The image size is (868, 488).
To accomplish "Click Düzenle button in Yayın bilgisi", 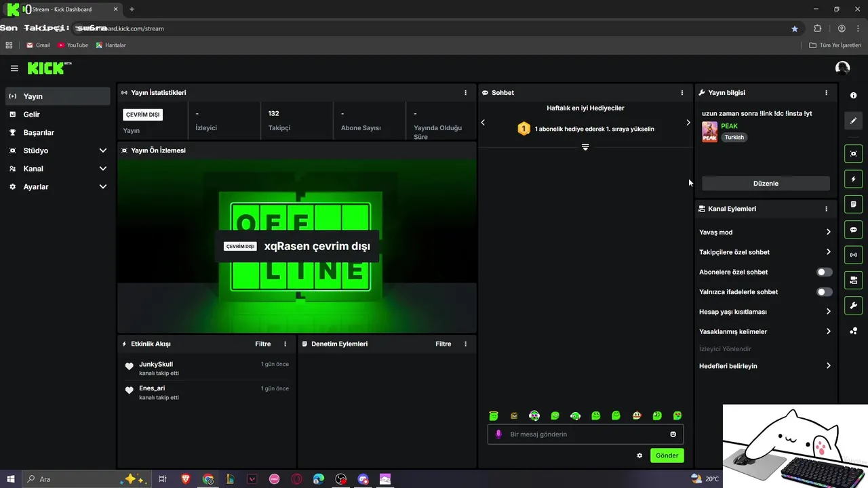I will click(x=766, y=183).
